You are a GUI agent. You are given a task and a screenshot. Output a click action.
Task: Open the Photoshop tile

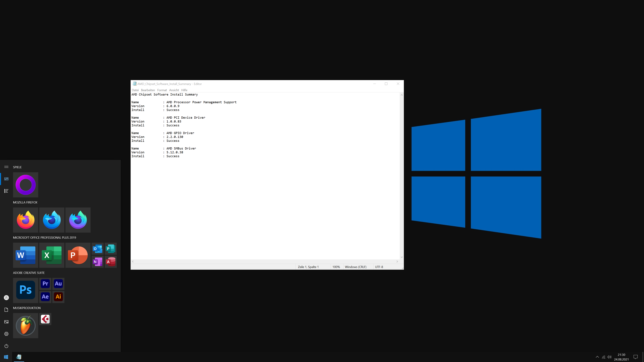click(x=25, y=290)
